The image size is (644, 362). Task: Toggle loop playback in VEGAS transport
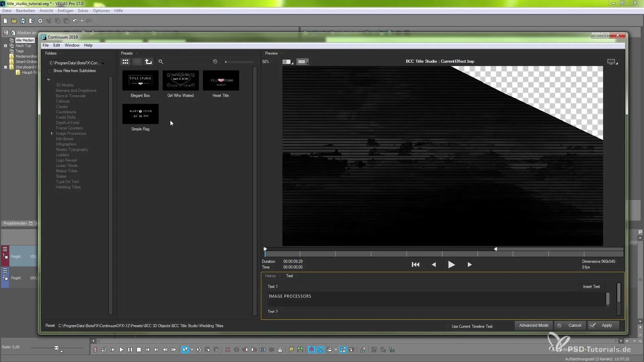tap(104, 350)
